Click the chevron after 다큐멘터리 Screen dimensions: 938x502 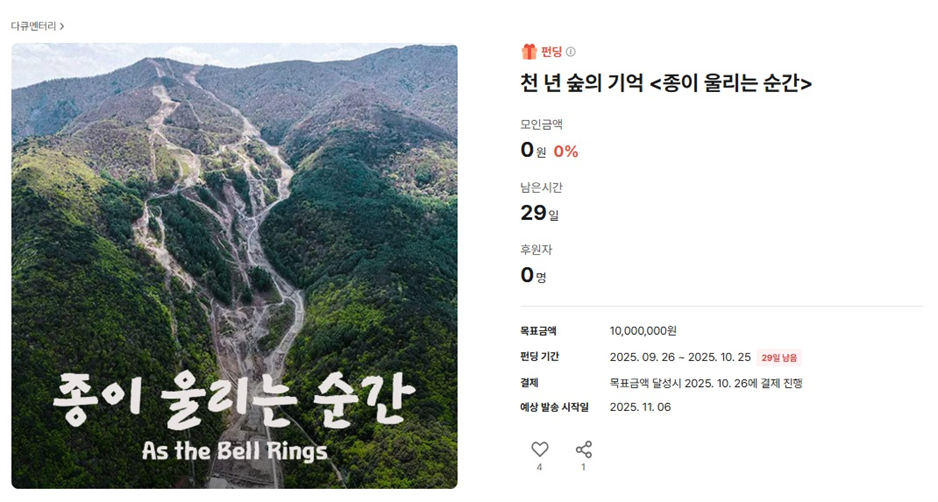(62, 26)
